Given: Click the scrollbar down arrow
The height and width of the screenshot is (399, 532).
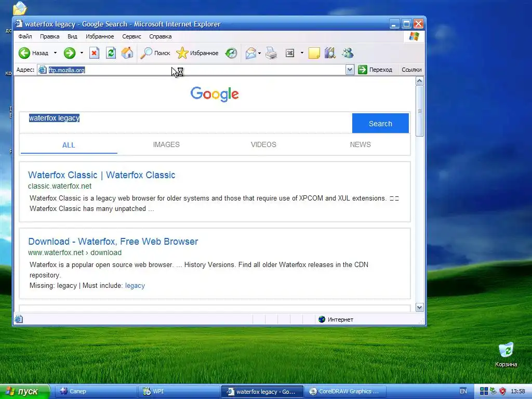Looking at the screenshot, I should (419, 308).
